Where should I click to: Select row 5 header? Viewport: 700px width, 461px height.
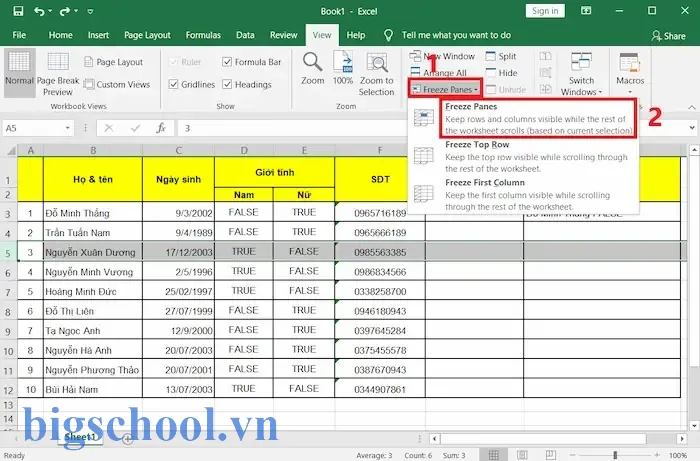8,253
